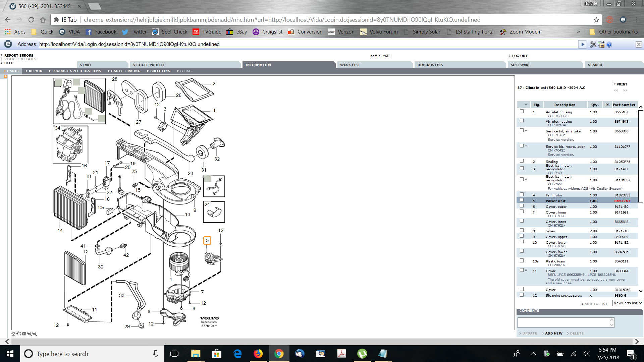
Task: Click the ADD NEW comment button
Action: click(x=553, y=334)
